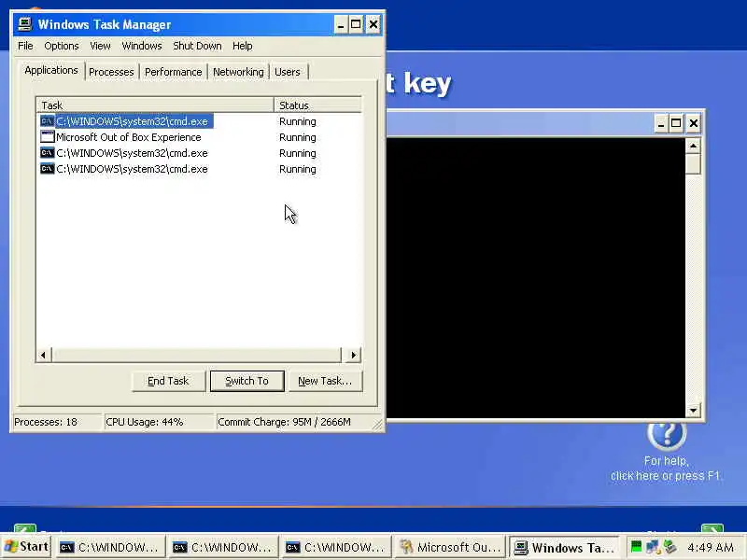Click the network computers tray icon
Image resolution: width=747 pixels, height=560 pixels.
coord(653,547)
